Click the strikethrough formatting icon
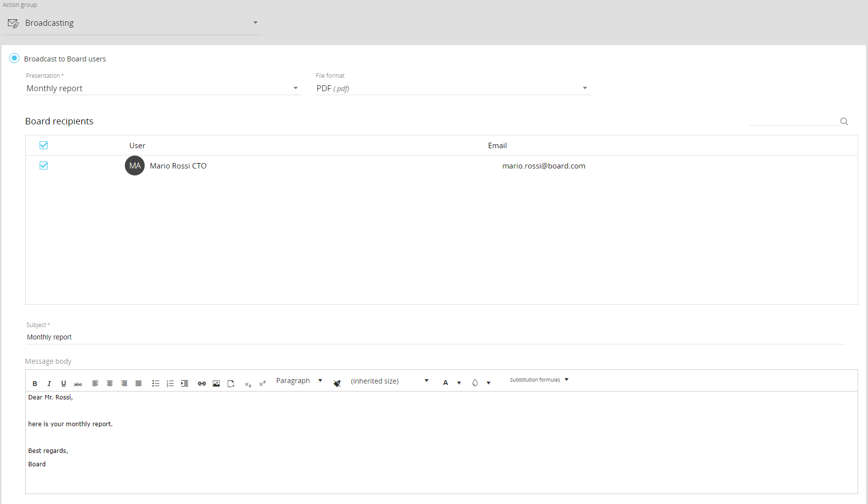 point(78,384)
